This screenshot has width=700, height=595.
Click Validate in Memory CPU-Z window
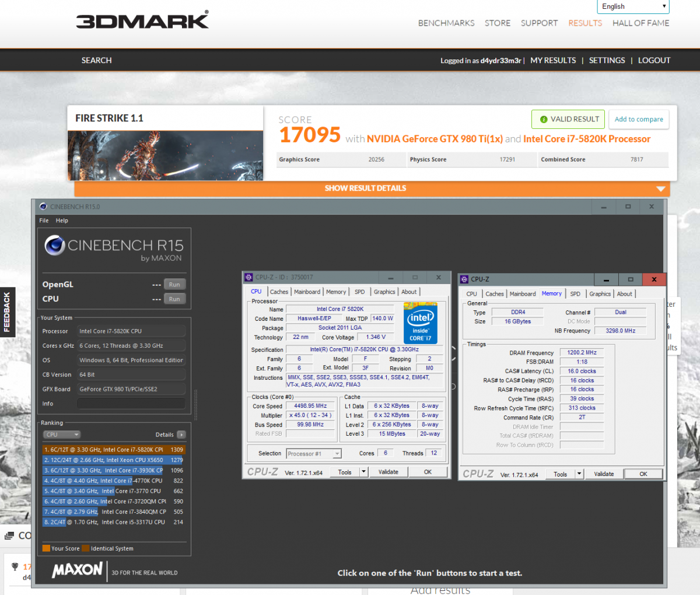pyautogui.click(x=604, y=474)
